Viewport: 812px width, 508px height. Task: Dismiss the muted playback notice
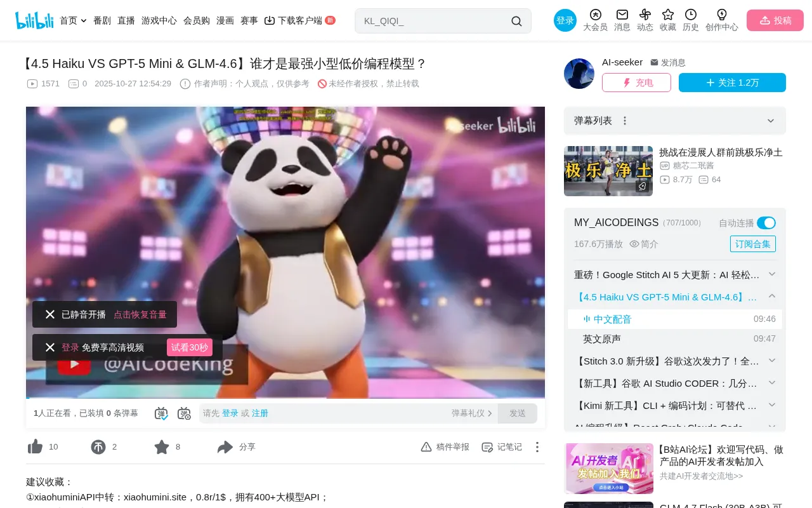pos(50,314)
